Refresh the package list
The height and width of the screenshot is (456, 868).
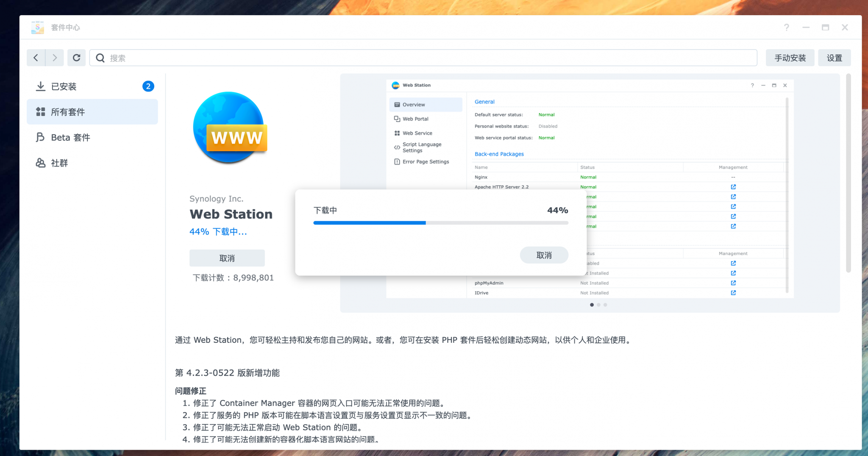(x=76, y=58)
